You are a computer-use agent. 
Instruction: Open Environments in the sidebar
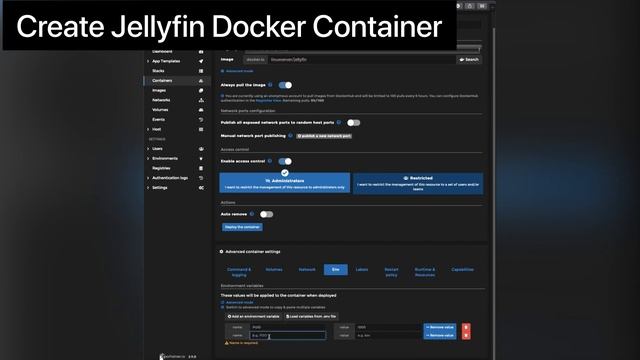(x=165, y=158)
